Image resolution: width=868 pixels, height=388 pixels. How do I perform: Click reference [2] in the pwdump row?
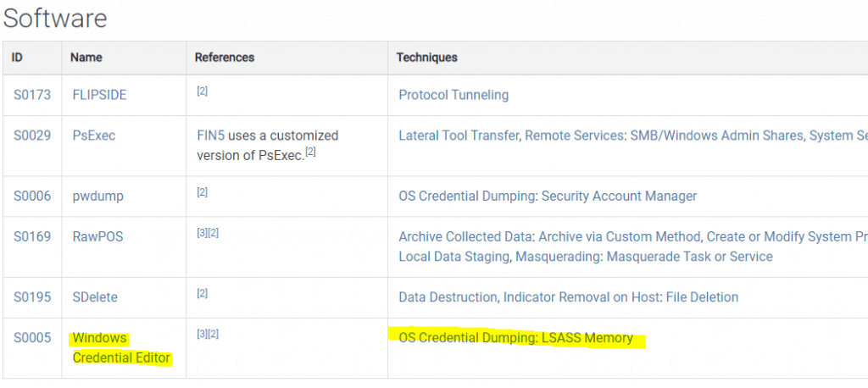point(202,192)
